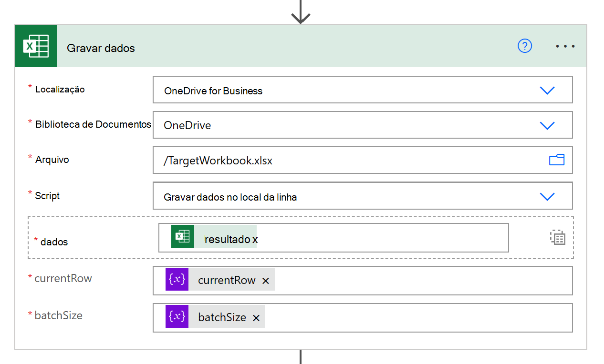Click the Excel icon in the action header
The image size is (604, 364).
click(36, 47)
